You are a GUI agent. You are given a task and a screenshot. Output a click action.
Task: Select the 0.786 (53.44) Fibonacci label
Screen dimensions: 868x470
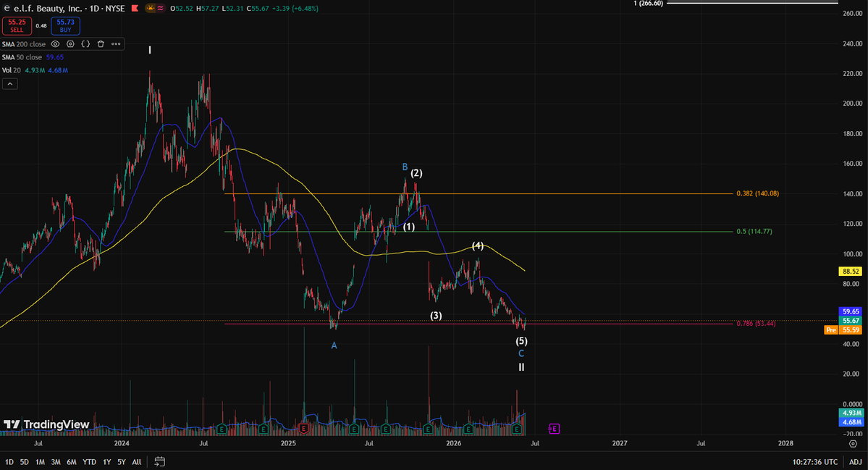pos(756,323)
